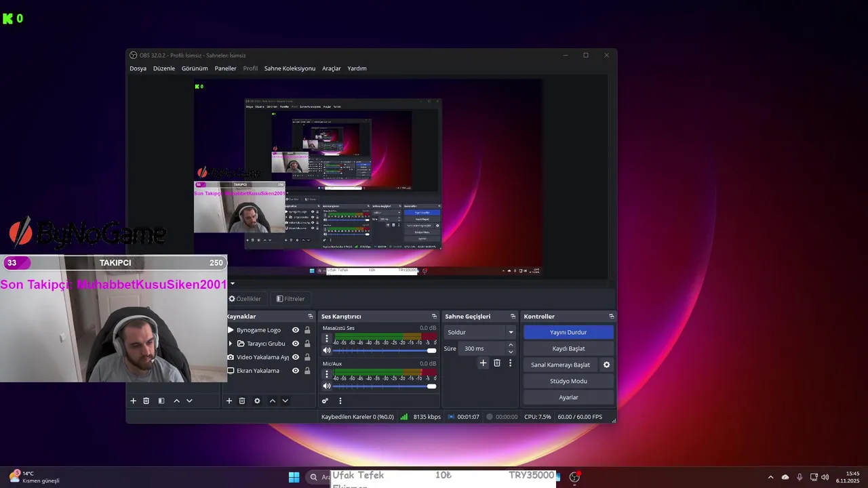Pop out the Kontroller dock

[x=611, y=317]
